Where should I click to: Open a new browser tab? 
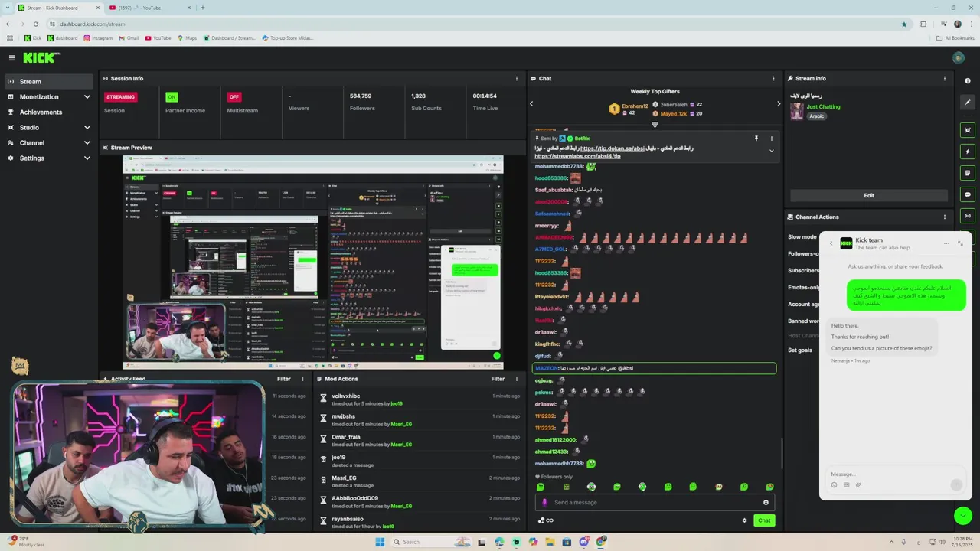pos(202,8)
